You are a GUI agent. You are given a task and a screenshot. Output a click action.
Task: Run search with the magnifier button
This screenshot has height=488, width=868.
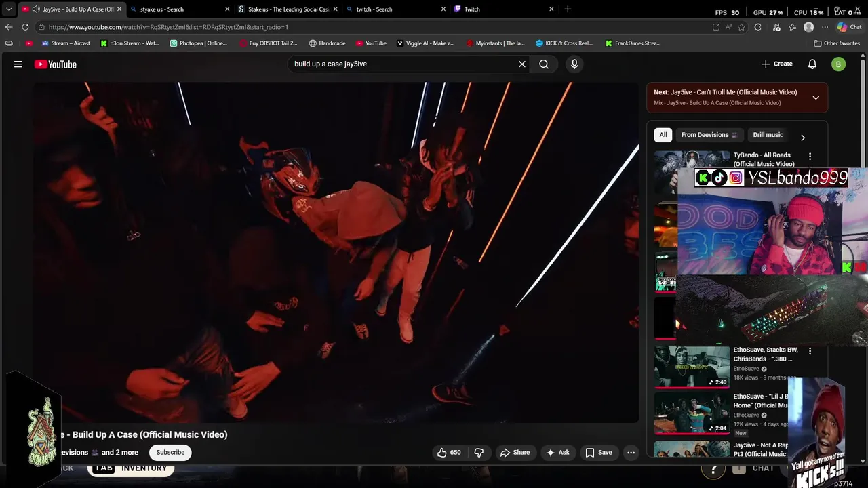click(544, 64)
